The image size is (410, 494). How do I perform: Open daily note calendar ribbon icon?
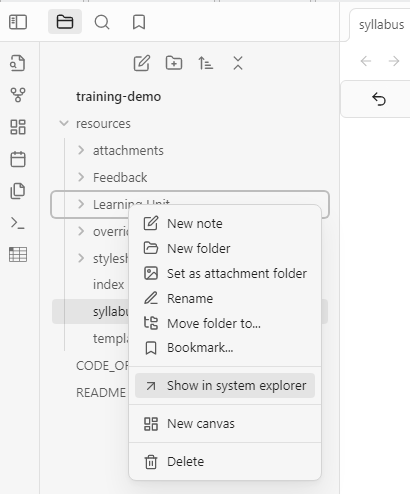click(18, 159)
